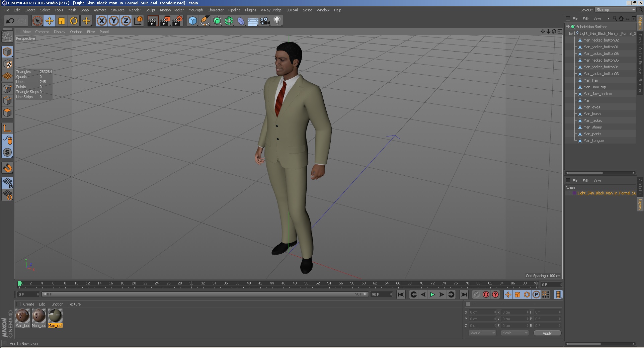Image resolution: width=644 pixels, height=348 pixels.
Task: Open the Character menu
Action: (215, 10)
